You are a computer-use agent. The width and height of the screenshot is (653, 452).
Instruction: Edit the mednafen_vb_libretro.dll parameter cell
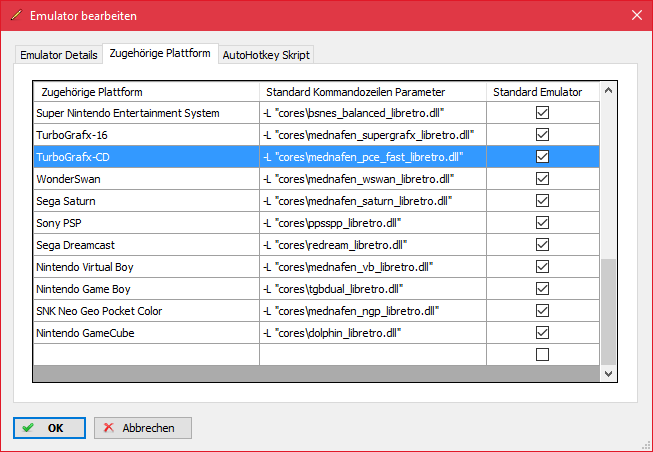tap(373, 267)
